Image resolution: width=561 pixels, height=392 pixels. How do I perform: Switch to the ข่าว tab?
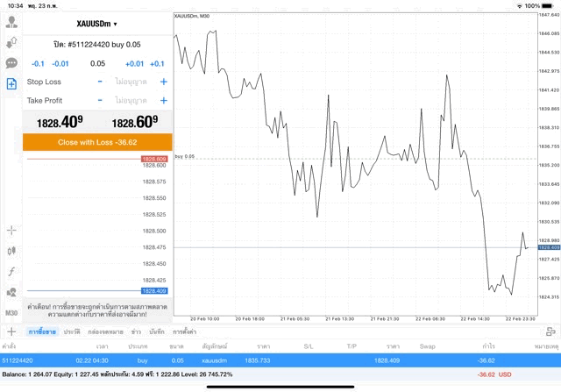(x=136, y=331)
